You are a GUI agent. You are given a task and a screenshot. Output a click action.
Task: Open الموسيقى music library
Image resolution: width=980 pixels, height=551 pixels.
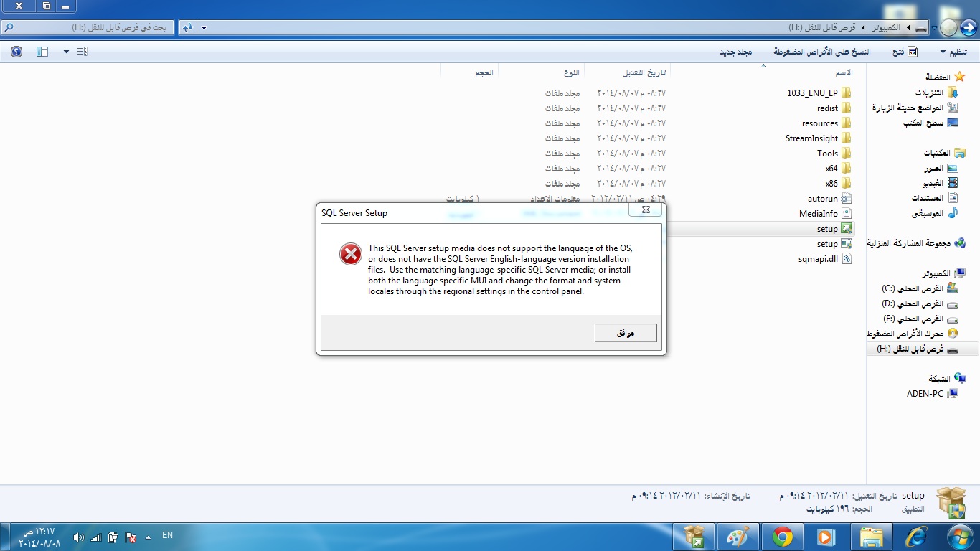[x=935, y=213]
